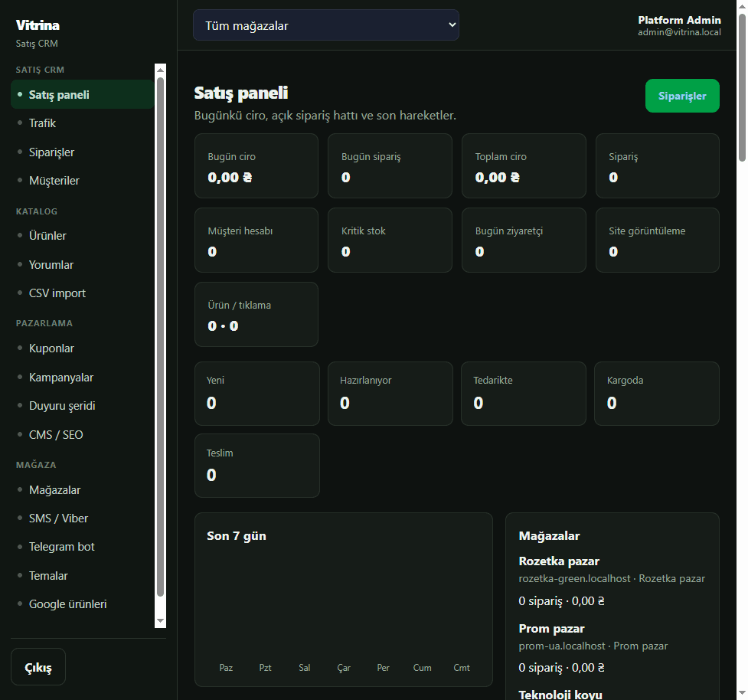Click sidebar scrollbar down arrow

tap(160, 621)
